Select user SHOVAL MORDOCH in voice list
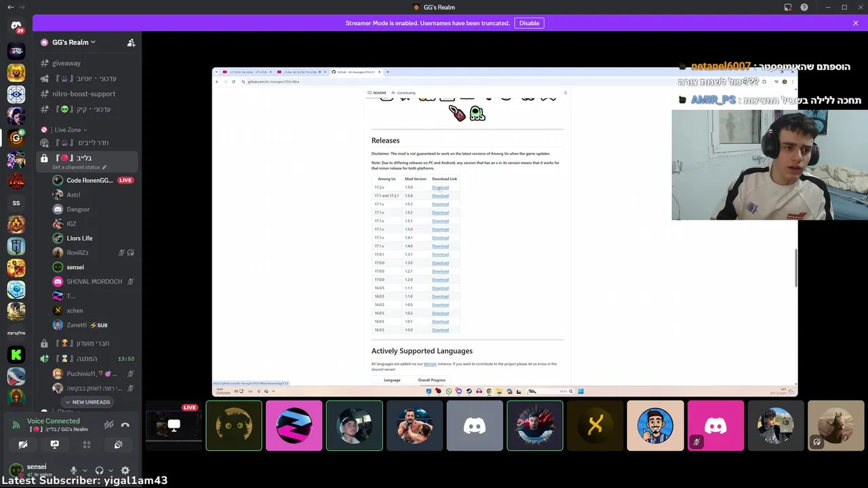The height and width of the screenshot is (488, 868). [x=93, y=281]
